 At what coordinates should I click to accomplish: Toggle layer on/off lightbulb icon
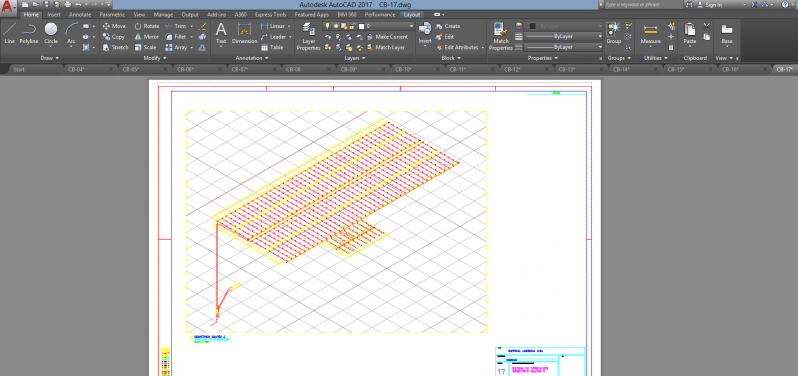(x=328, y=26)
